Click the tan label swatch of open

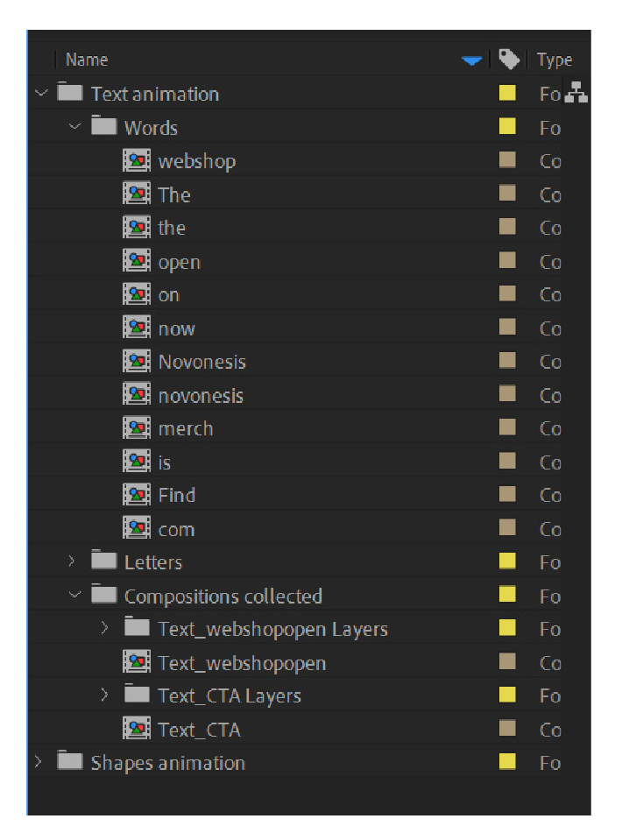(507, 261)
